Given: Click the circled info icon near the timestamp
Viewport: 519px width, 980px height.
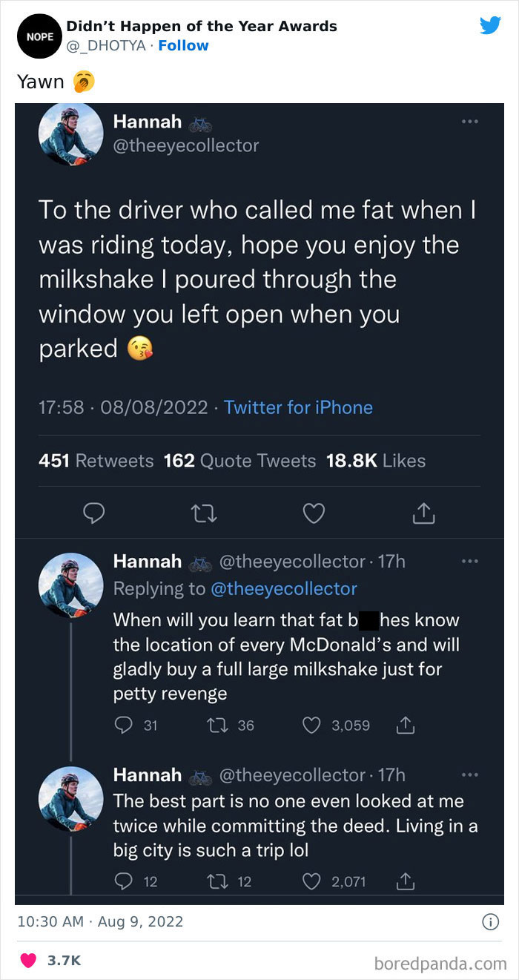Looking at the screenshot, I should (490, 921).
